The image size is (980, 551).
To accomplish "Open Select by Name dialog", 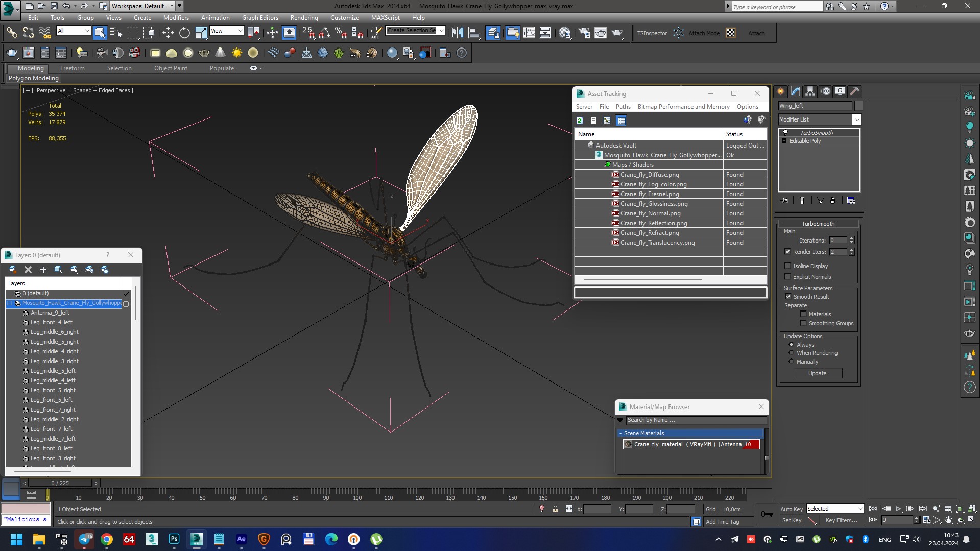I will click(116, 33).
